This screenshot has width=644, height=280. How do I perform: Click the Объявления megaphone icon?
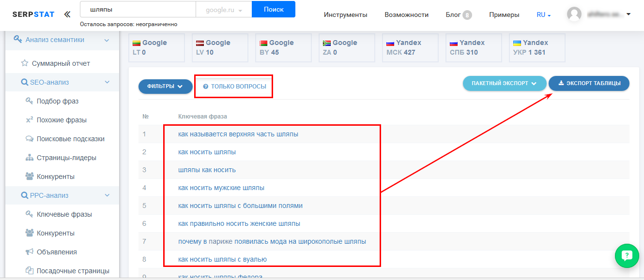29,252
